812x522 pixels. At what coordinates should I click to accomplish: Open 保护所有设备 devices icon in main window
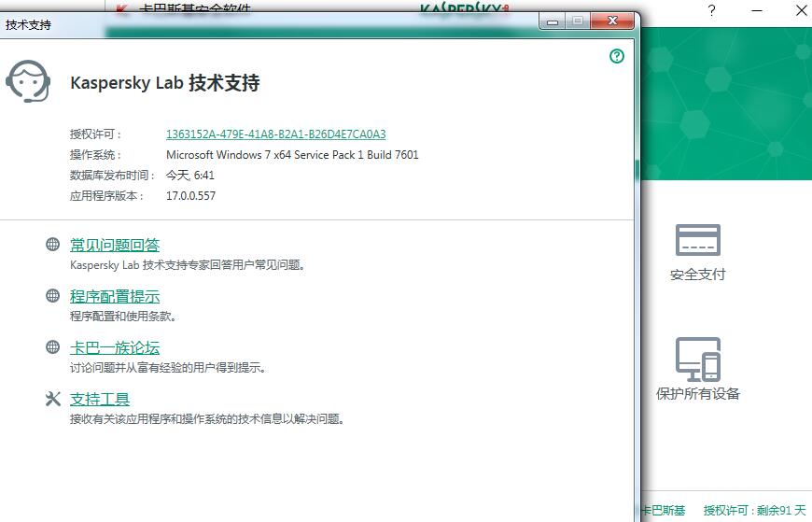click(x=697, y=360)
